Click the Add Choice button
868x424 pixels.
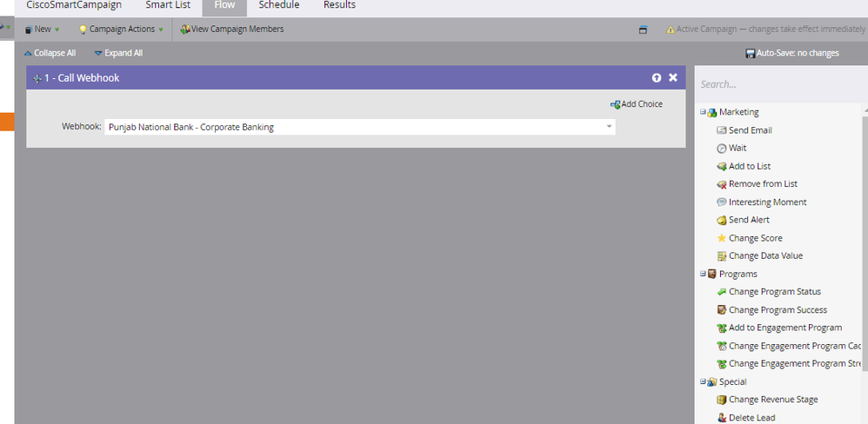point(637,104)
